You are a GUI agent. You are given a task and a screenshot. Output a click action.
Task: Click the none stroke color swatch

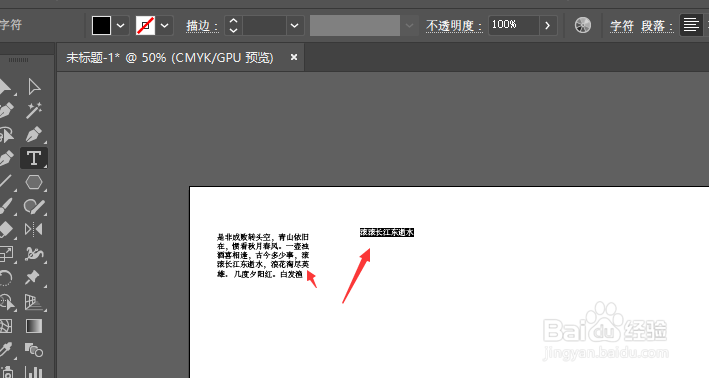pos(146,25)
